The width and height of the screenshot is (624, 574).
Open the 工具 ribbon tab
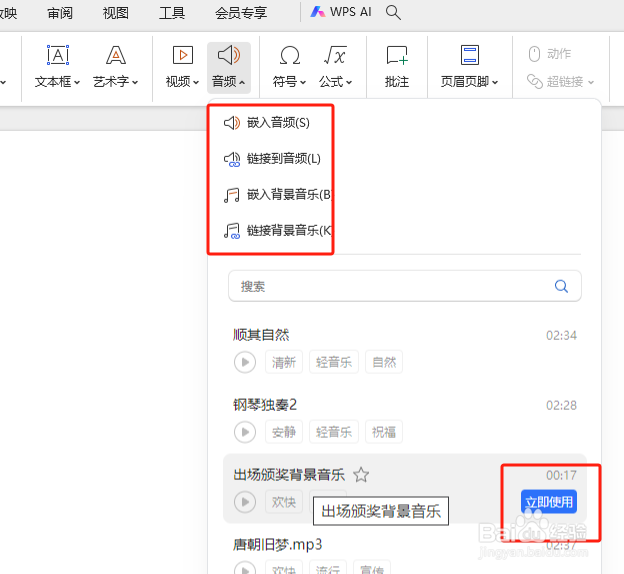172,13
